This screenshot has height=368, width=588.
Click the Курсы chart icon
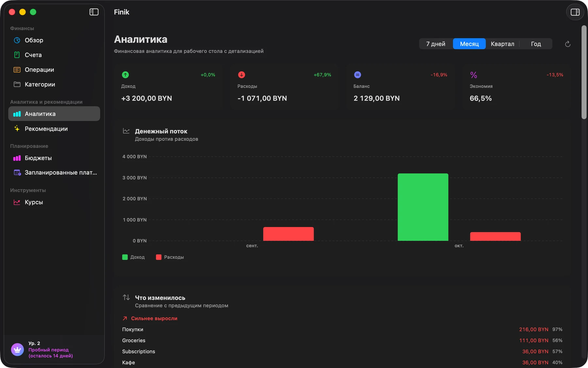[x=17, y=202]
